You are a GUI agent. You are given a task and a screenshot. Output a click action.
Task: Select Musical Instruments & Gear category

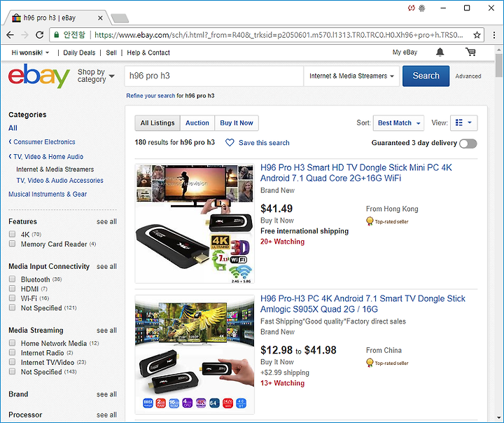tap(48, 194)
